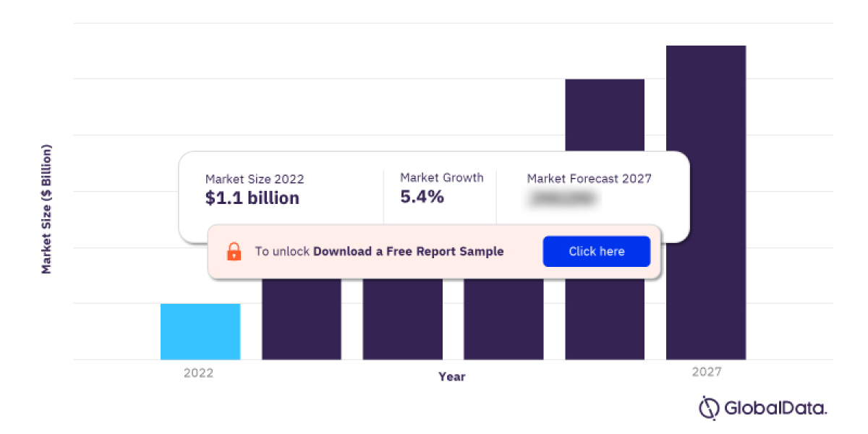Click the $1.1 billion value display
Viewport: 868px width, 434px height.
point(252,197)
